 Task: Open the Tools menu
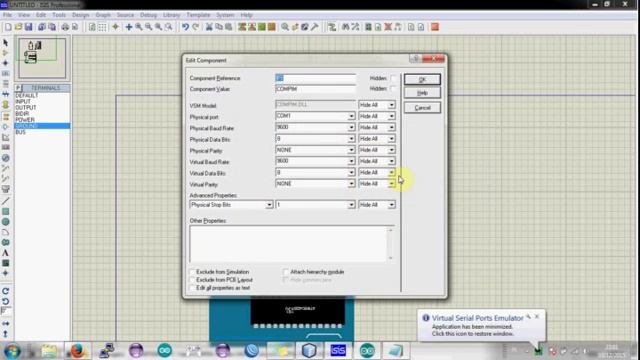tap(59, 15)
